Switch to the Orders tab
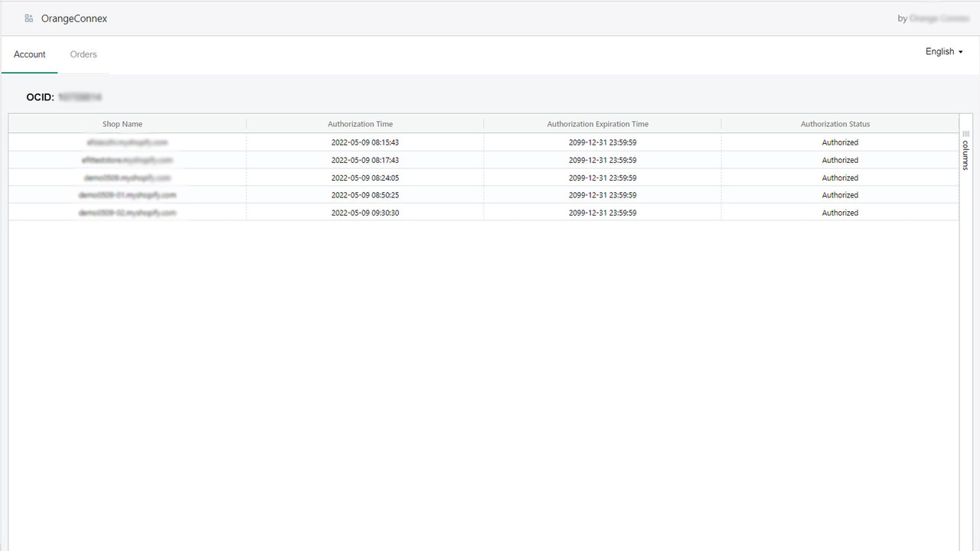The width and height of the screenshot is (980, 551). pos(83,54)
